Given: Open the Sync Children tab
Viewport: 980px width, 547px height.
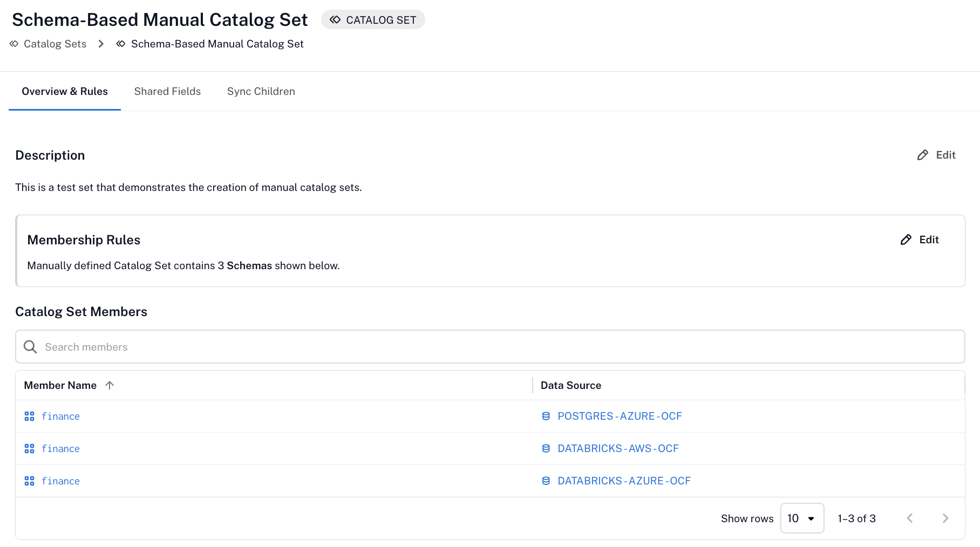Looking at the screenshot, I should tap(261, 91).
